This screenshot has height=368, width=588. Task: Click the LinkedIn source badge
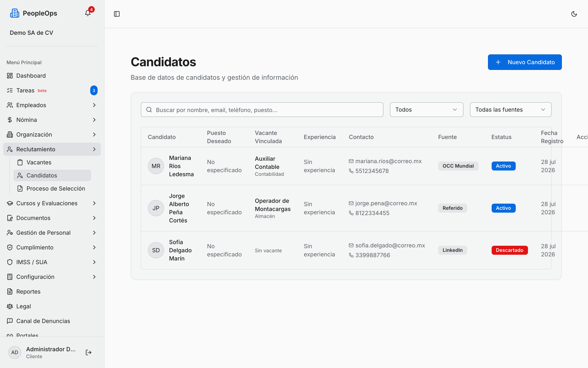point(452,250)
